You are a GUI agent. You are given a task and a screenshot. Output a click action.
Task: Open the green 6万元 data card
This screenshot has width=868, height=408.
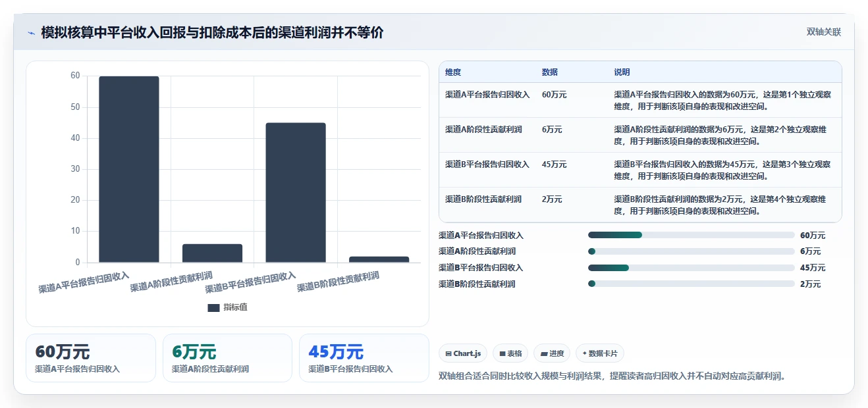coord(227,358)
